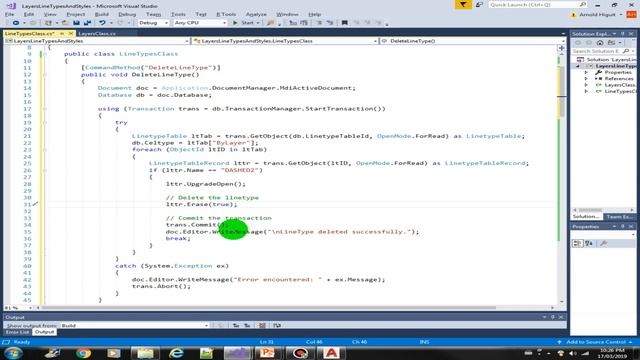640x360 pixels.
Task: Switch to the Error List tab
Action: pos(17,333)
